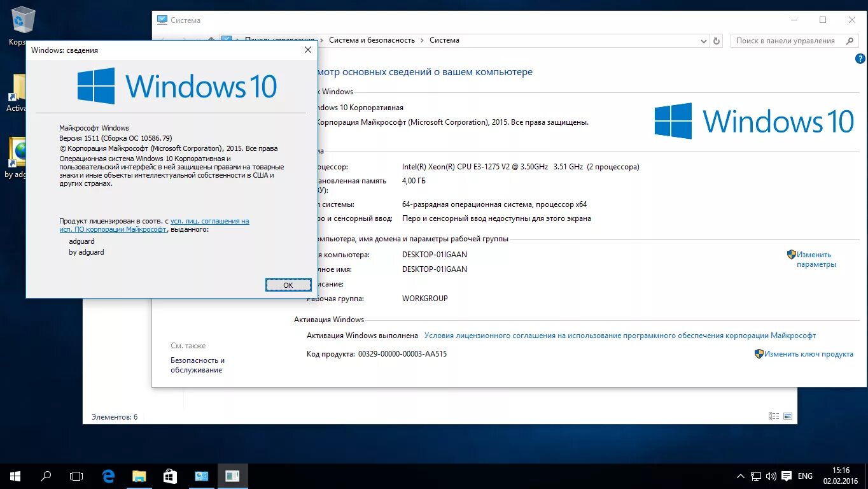Screen dimensions: 868x489
Task: Open network status tray icon
Action: coord(756,476)
